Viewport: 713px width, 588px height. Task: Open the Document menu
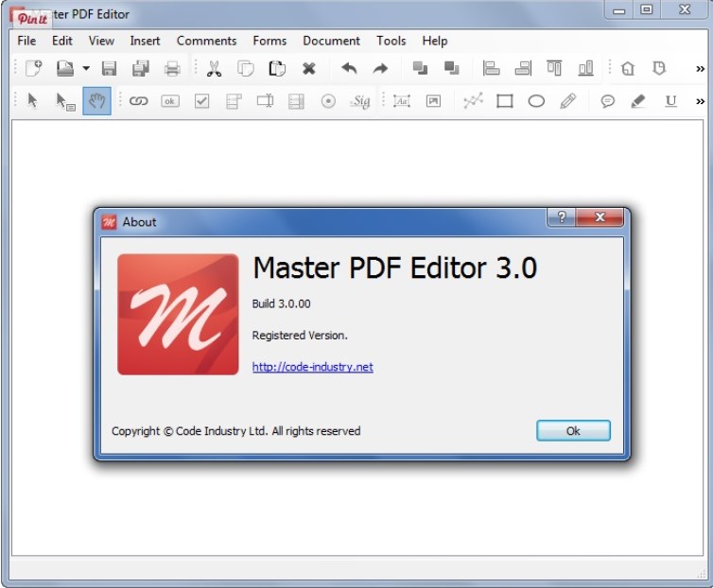332,41
